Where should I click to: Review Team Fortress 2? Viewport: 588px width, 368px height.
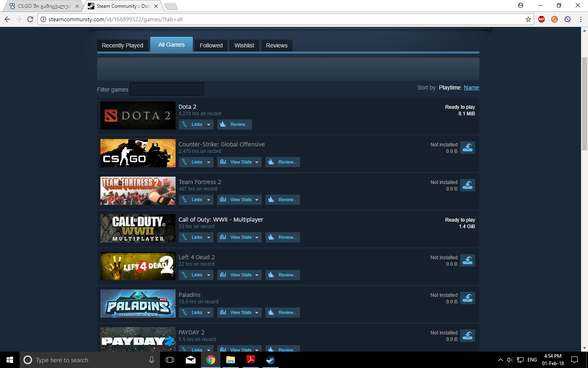pos(283,200)
